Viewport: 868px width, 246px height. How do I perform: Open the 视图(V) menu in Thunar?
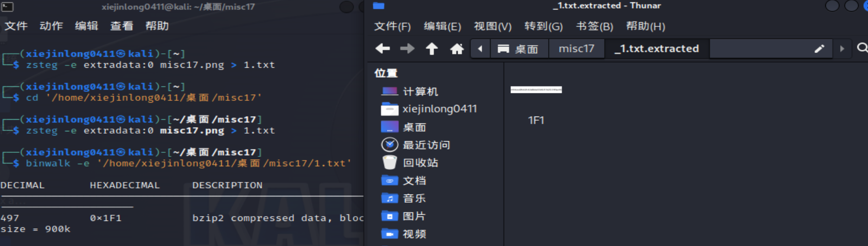492,26
